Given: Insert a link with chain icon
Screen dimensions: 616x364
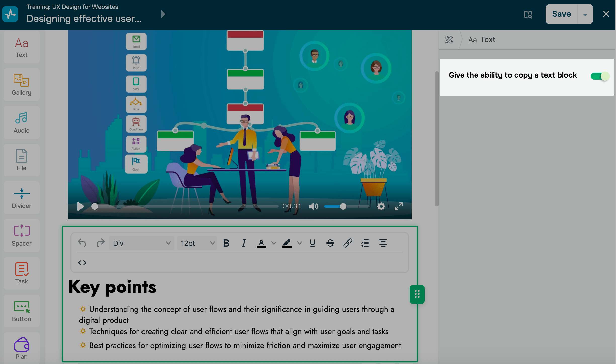Looking at the screenshot, I should pyautogui.click(x=348, y=243).
